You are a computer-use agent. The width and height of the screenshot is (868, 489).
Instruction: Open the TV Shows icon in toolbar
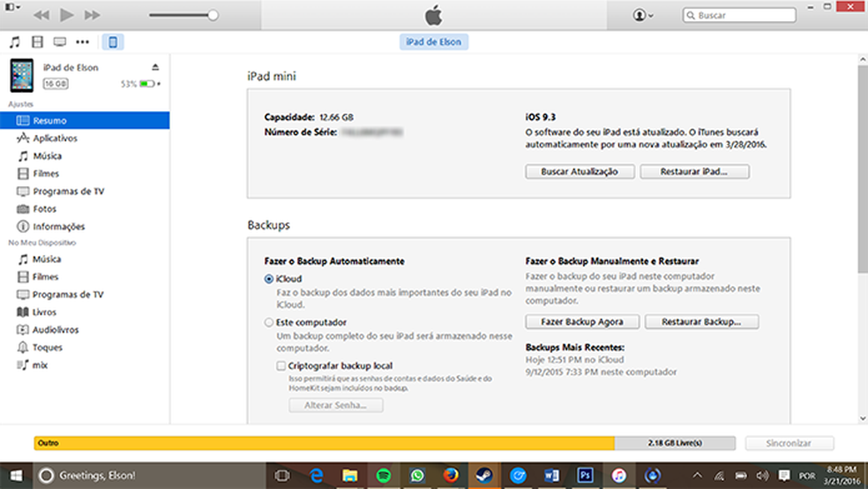tap(60, 42)
